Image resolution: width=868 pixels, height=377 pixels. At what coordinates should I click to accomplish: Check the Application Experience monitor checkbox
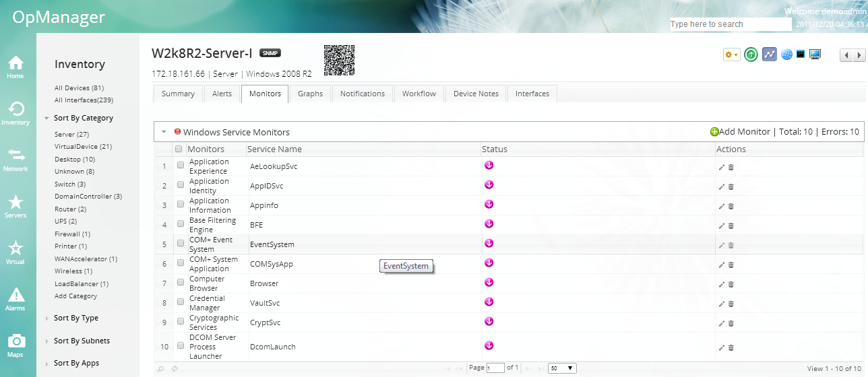[x=180, y=165]
